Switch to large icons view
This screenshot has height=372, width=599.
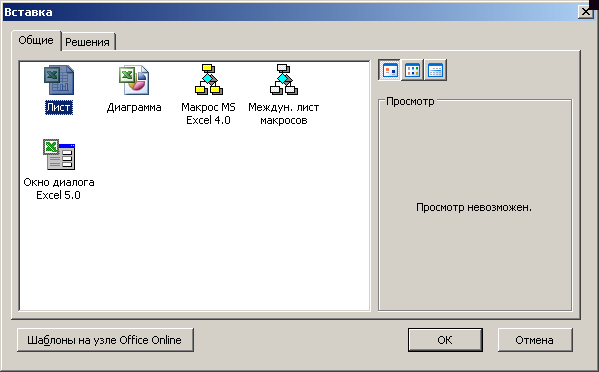[390, 70]
